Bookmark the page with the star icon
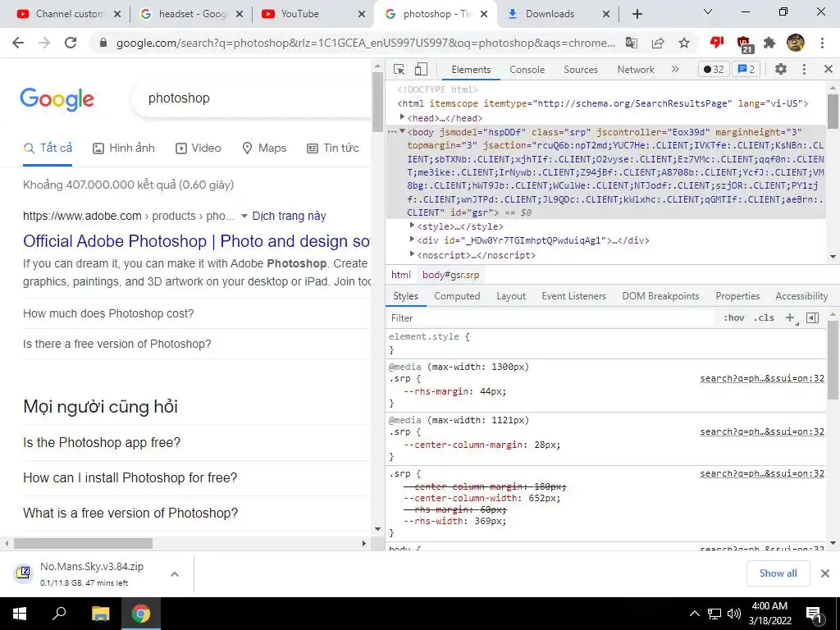This screenshot has height=630, width=840. click(684, 43)
